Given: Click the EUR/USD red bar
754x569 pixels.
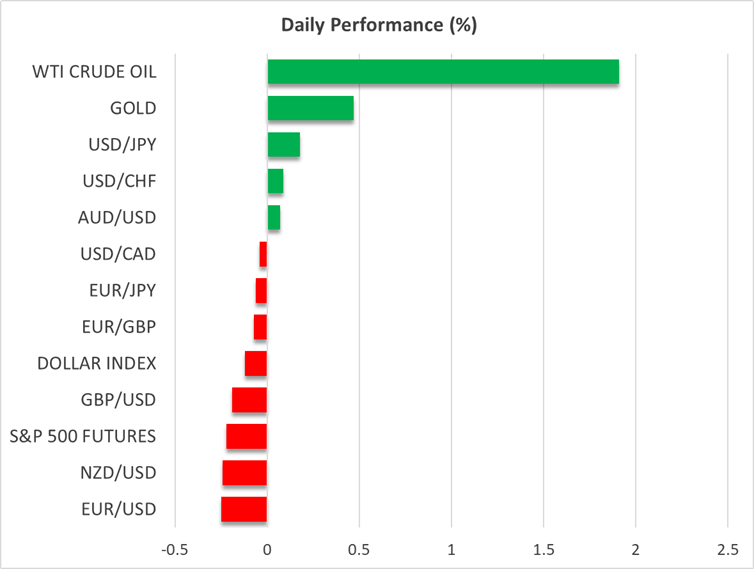Looking at the screenshot, I should tap(244, 509).
